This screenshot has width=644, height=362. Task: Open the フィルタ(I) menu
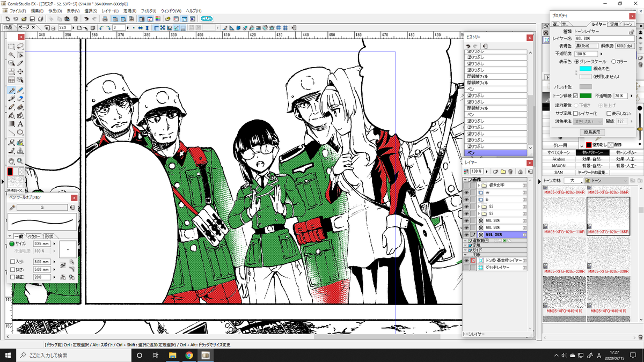pyautogui.click(x=148, y=11)
